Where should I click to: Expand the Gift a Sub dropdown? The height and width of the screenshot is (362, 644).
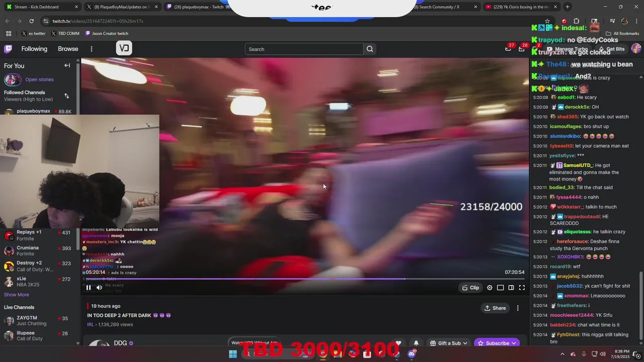click(449, 343)
